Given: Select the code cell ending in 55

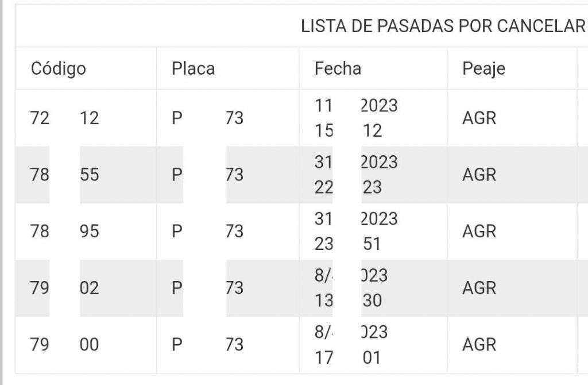Looking at the screenshot, I should point(64,175).
